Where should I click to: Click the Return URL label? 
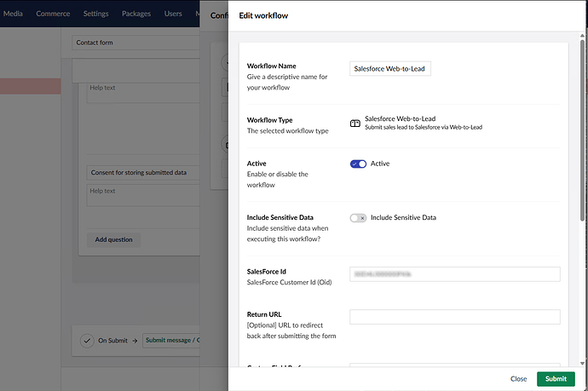click(x=264, y=314)
